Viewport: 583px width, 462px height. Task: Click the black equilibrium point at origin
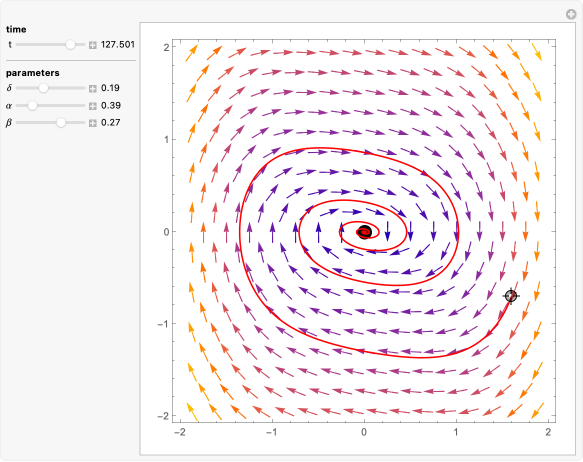[365, 232]
